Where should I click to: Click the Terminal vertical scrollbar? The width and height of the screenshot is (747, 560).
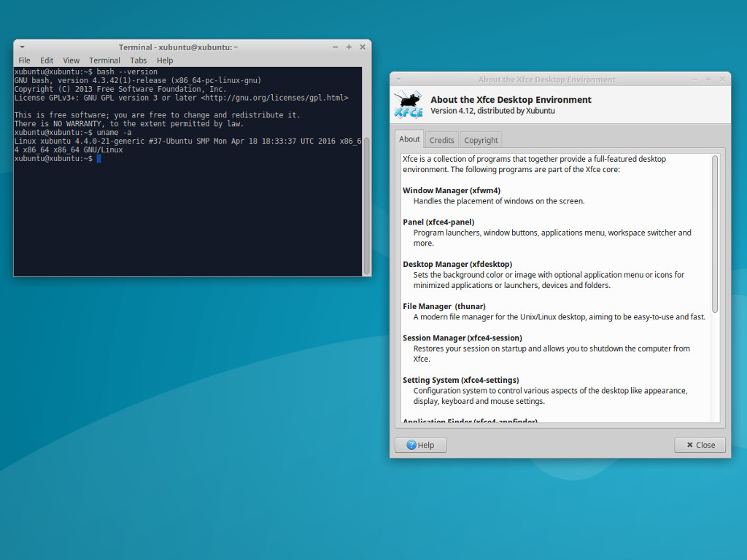point(367,206)
